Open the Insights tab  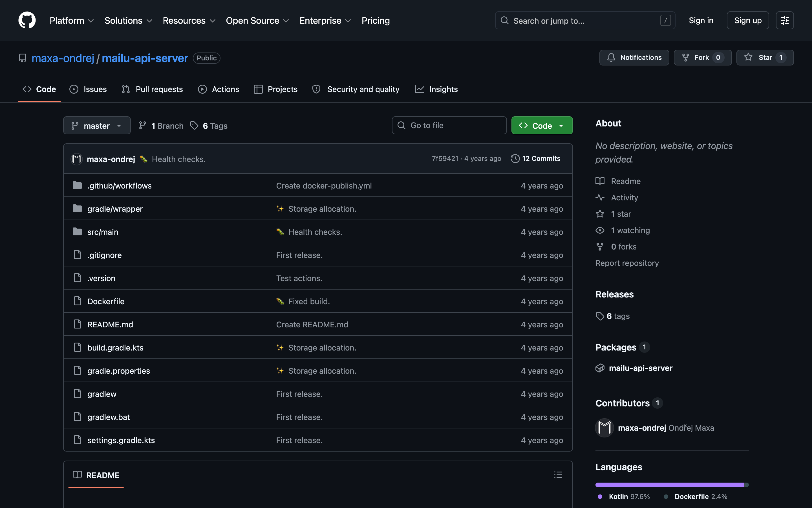point(436,89)
